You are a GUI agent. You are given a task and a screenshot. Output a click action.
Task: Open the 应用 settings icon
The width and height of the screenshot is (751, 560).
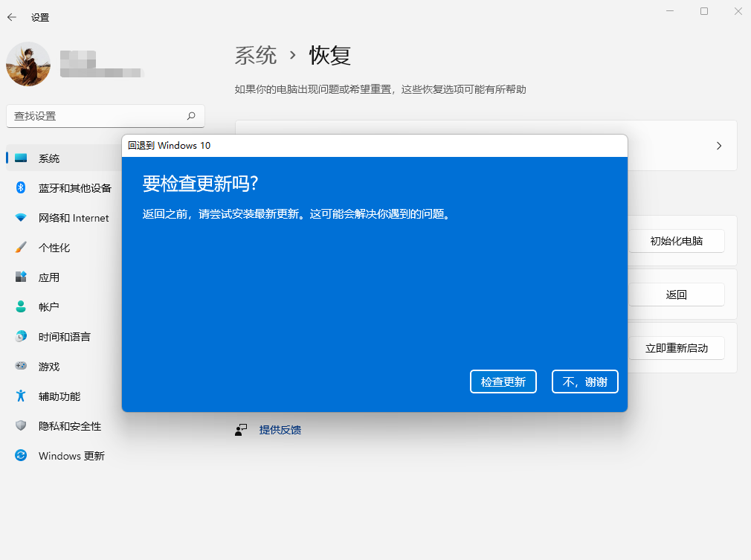coord(21,277)
